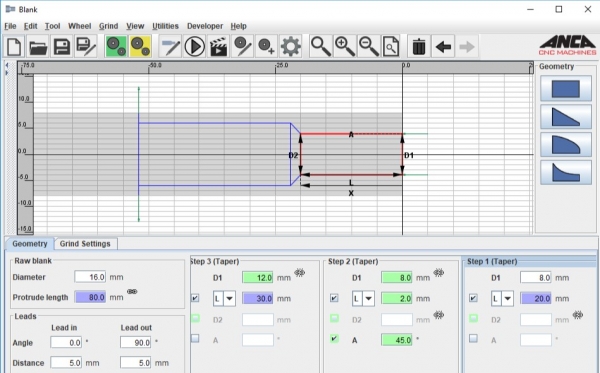The width and height of the screenshot is (600, 373).
Task: Switch to the Grind Settings tab
Action: [x=85, y=244]
